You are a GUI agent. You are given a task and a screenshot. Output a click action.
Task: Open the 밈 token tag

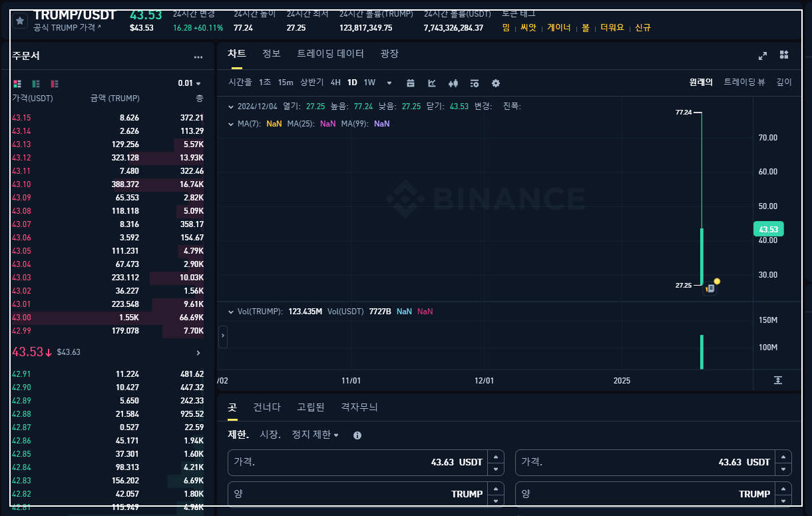point(506,28)
